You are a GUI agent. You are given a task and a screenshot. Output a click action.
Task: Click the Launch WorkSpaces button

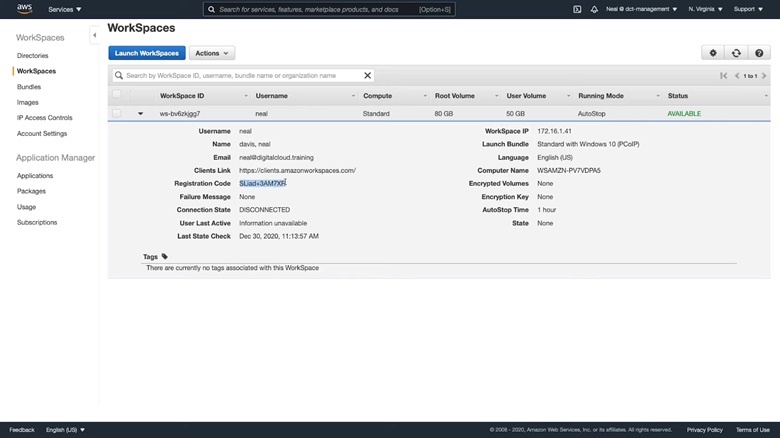147,53
